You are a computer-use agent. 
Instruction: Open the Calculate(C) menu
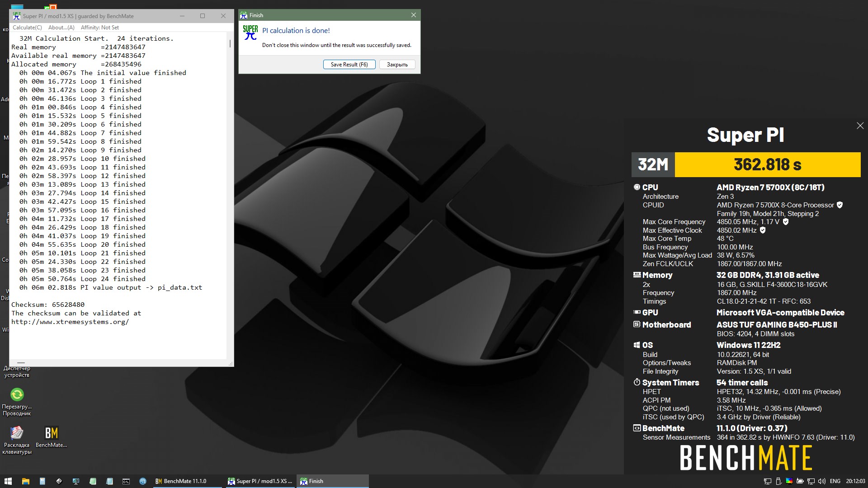[x=27, y=28]
